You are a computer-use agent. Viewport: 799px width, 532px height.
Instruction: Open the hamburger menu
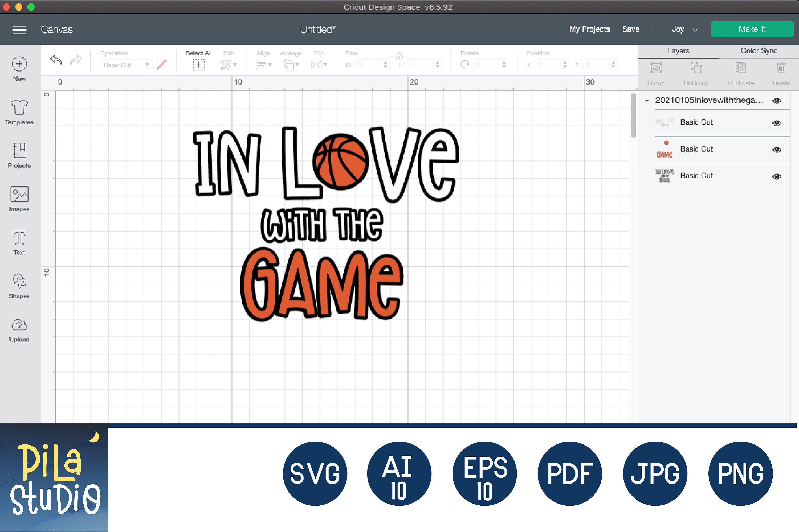pyautogui.click(x=19, y=30)
